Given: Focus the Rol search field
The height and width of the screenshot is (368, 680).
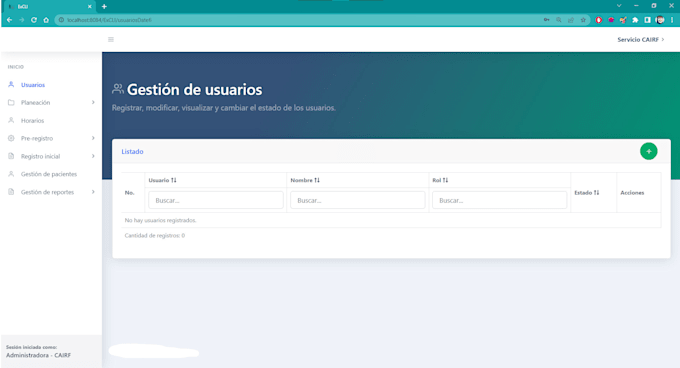Looking at the screenshot, I should (x=500, y=200).
